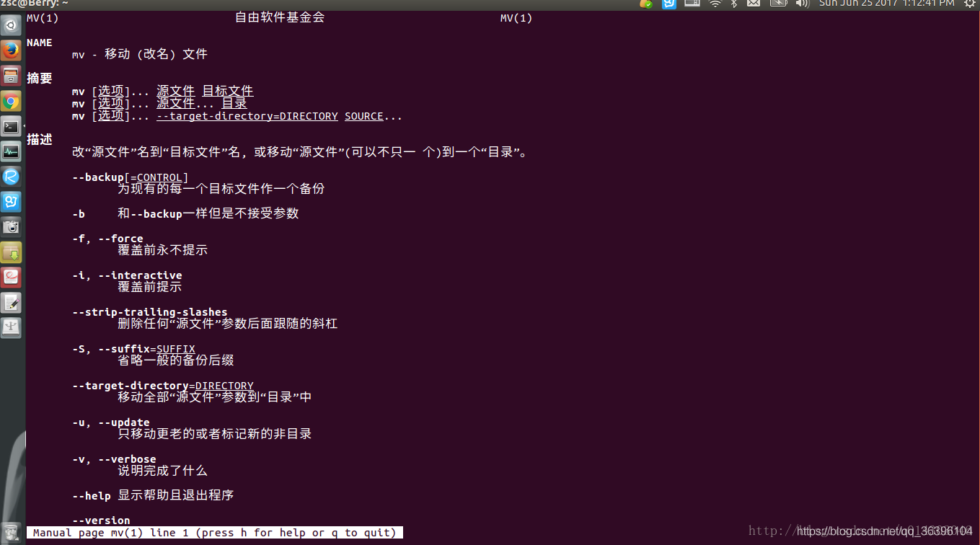
Task: Click the top-right 'MV(1)' header text
Action: coord(516,18)
